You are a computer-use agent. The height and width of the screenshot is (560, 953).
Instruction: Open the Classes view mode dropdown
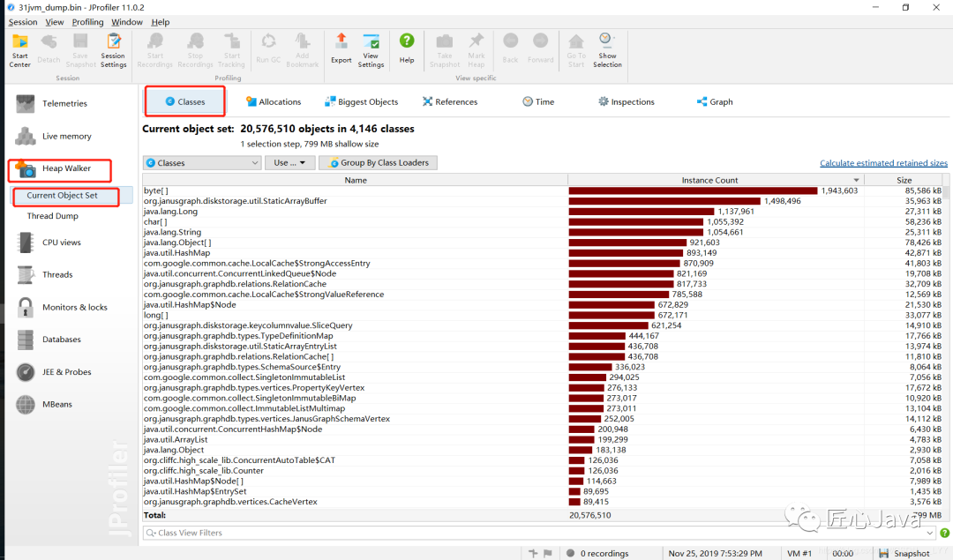tap(202, 163)
